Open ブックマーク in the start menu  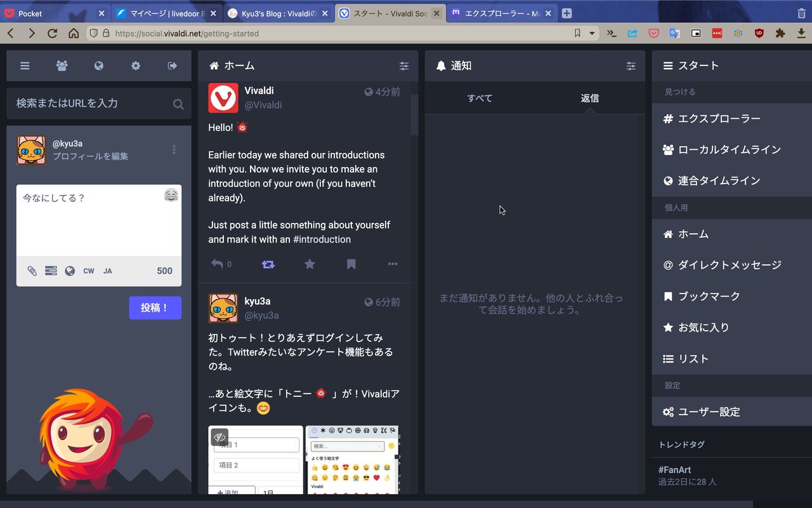731,297
